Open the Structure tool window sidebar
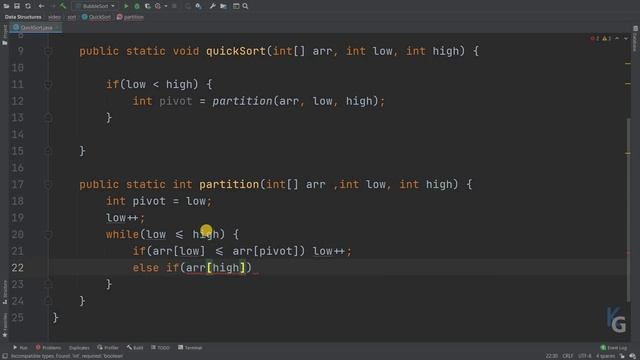 tap(5, 292)
